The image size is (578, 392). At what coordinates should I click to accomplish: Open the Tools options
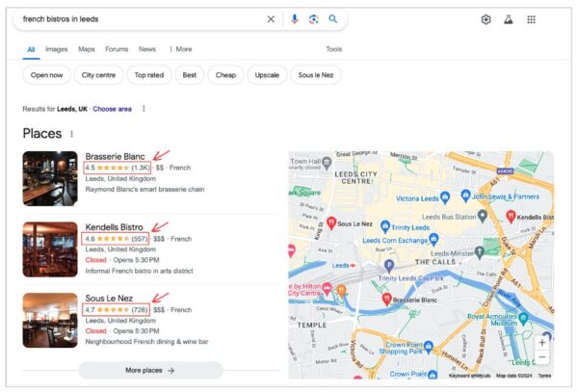tap(333, 49)
